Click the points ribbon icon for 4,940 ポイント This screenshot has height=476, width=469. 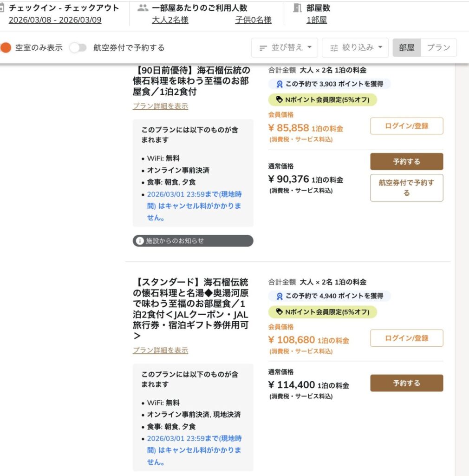[x=280, y=296]
